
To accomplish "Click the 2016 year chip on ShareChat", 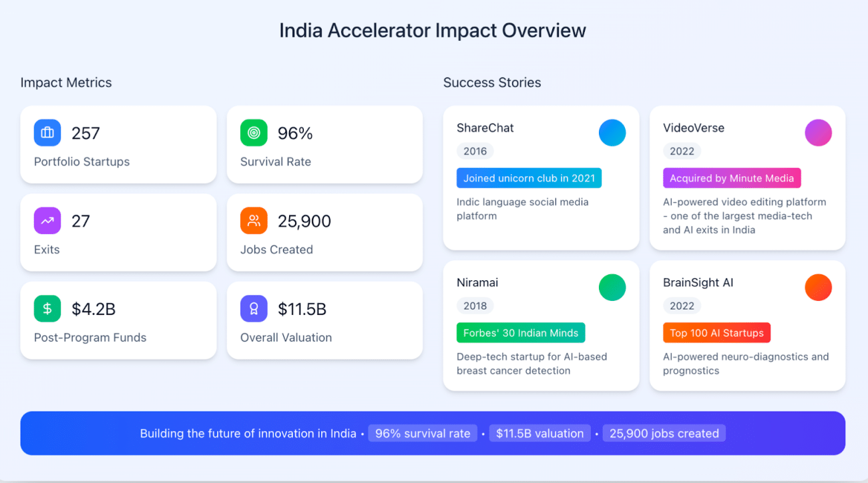I will click(475, 151).
